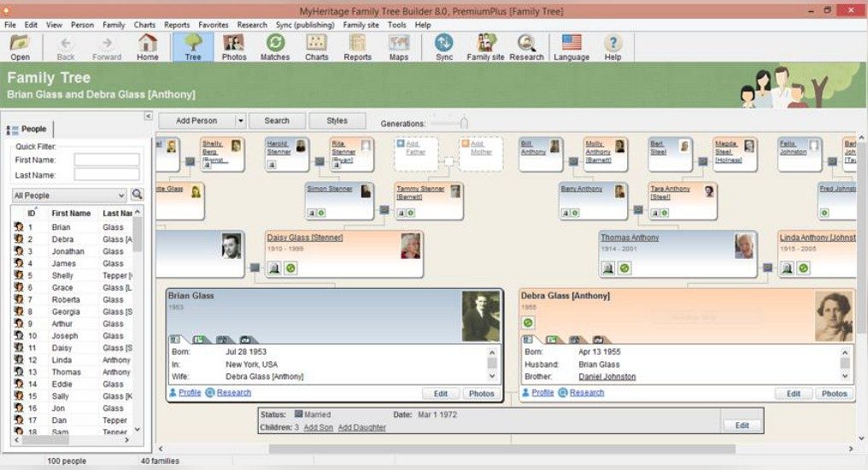868x470 pixels.
Task: Click Debra Glass's portrait photo
Action: click(x=834, y=316)
